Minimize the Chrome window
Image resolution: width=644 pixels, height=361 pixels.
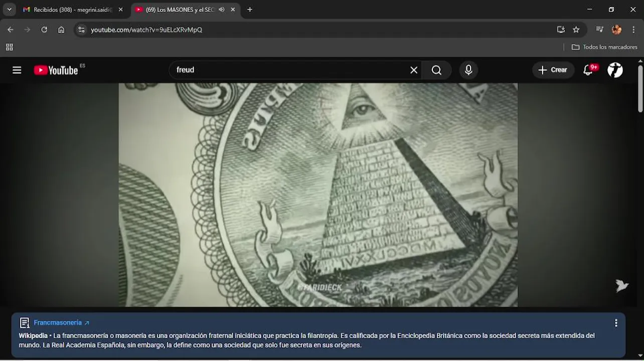pyautogui.click(x=590, y=10)
